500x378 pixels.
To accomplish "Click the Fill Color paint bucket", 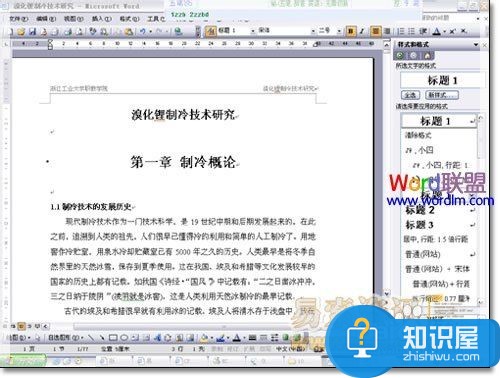I will [x=204, y=338].
